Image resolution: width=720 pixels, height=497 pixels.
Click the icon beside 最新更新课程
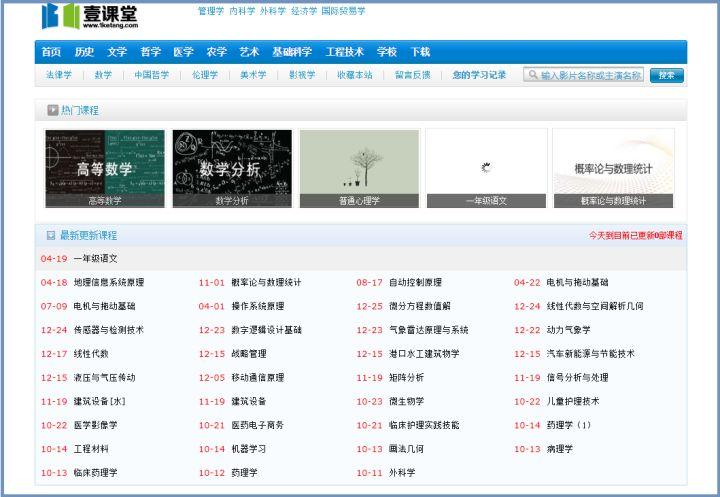tap(51, 235)
